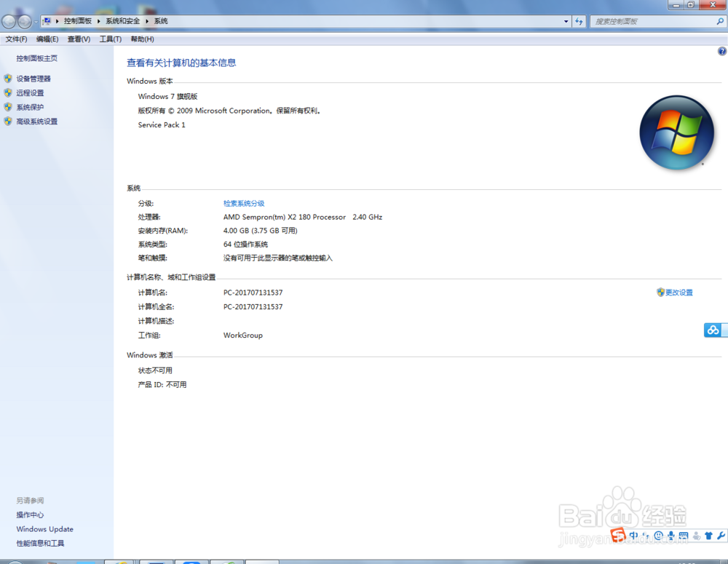Click the 检索系统分级 link

[244, 203]
